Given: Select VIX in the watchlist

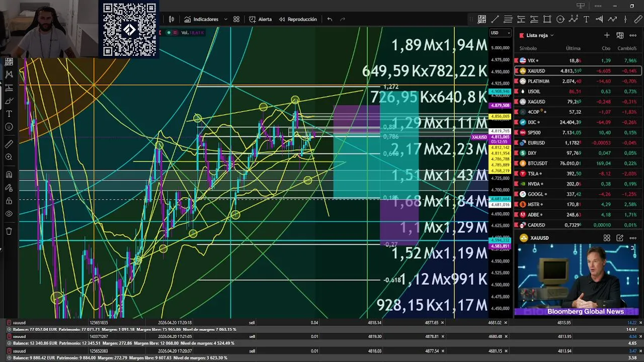Looking at the screenshot, I should pos(578,60).
